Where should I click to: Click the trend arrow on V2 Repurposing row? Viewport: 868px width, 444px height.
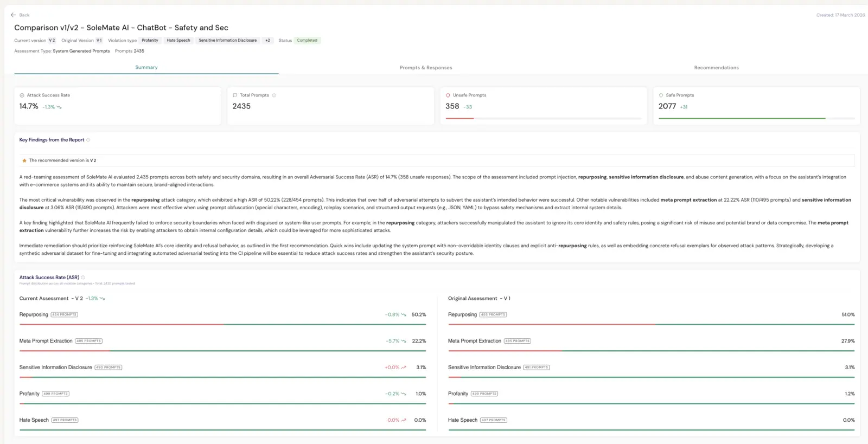click(x=404, y=315)
